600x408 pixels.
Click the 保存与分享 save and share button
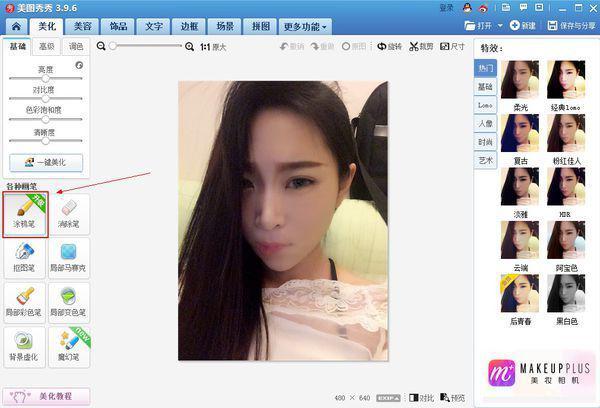(x=567, y=25)
